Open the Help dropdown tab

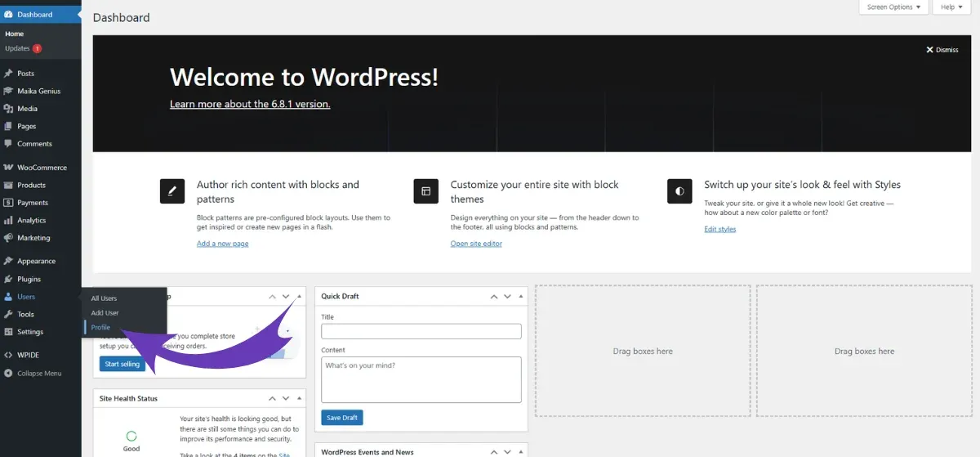point(952,7)
